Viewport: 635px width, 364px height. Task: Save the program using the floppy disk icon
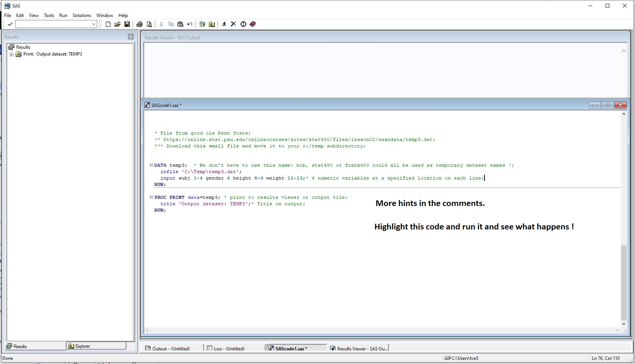[127, 24]
